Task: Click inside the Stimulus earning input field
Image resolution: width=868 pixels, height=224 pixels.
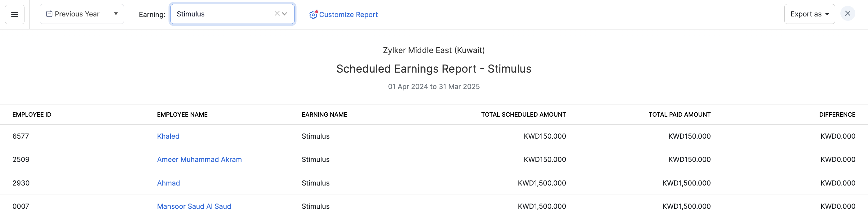Action: (x=219, y=14)
